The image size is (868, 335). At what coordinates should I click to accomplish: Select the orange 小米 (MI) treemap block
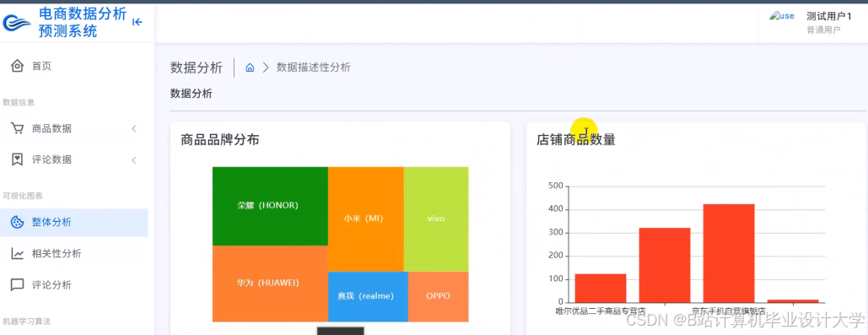click(x=366, y=219)
